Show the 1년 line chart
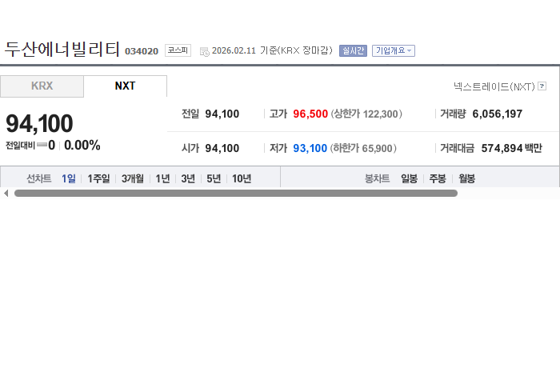 pyautogui.click(x=162, y=178)
